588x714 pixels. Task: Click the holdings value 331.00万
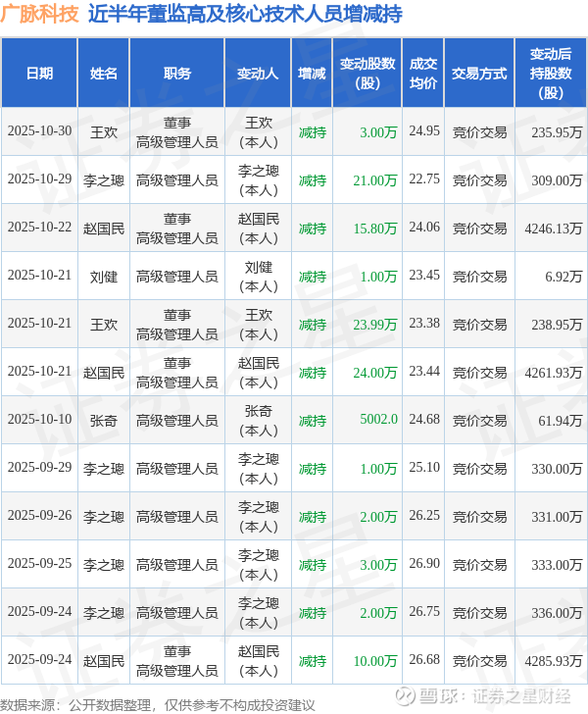pyautogui.click(x=557, y=517)
